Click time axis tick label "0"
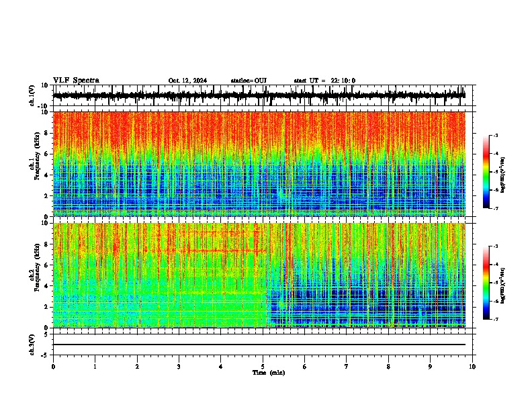 click(x=53, y=367)
